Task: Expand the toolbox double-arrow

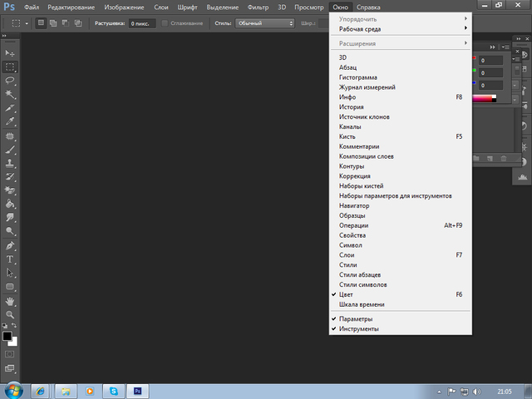Action: click(x=4, y=36)
